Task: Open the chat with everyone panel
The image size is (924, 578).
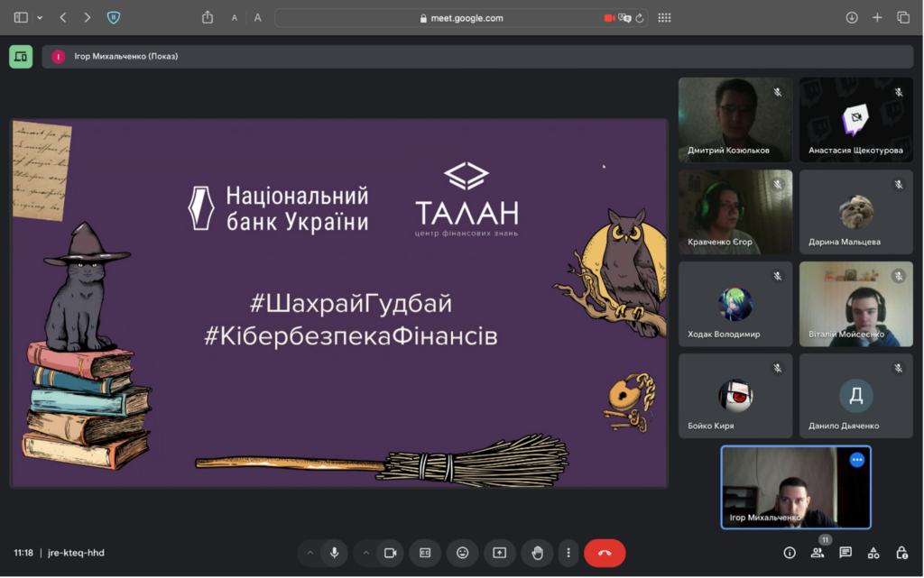Action: tap(845, 553)
